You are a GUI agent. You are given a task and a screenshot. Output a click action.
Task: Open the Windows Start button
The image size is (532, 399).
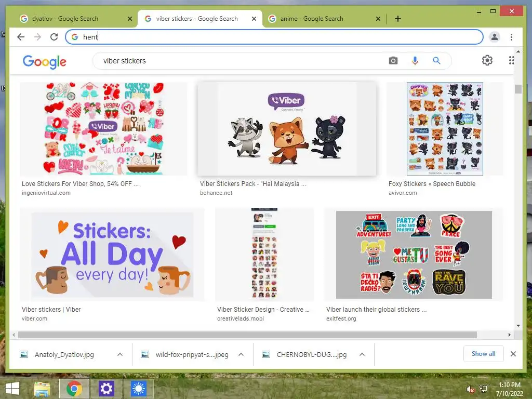pyautogui.click(x=12, y=389)
